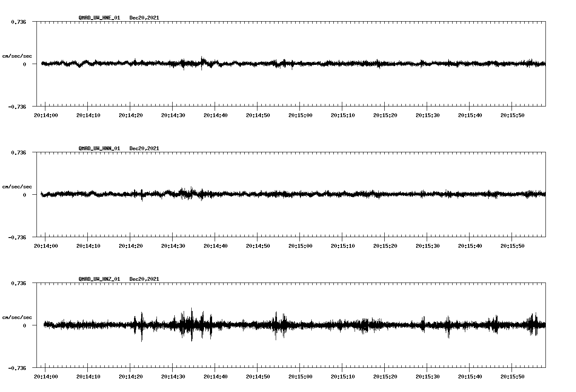Image resolution: width=576 pixels, height=392 pixels.
Task: Click the -0.736 lower limit on HNE plot
Action: (x=17, y=106)
